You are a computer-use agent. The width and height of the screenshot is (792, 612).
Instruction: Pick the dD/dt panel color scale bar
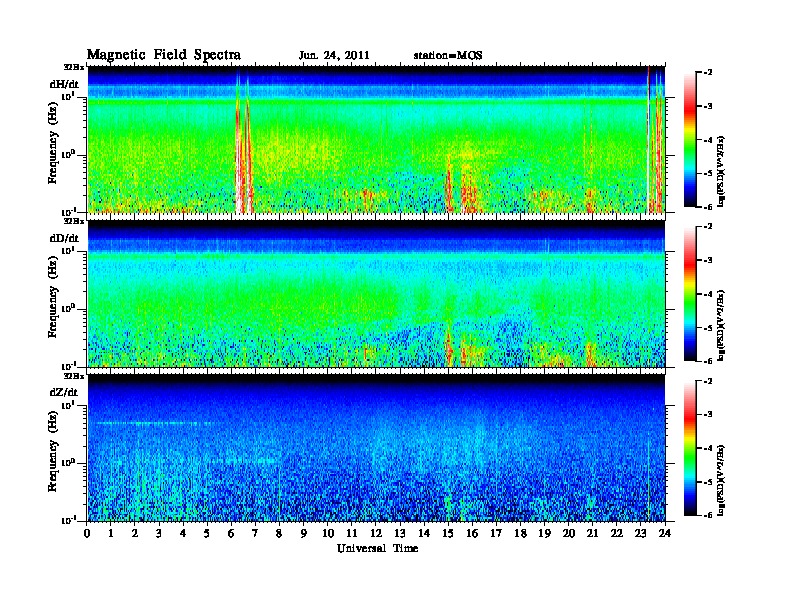(x=690, y=294)
